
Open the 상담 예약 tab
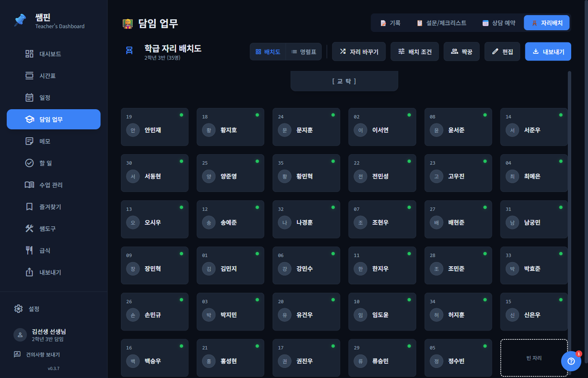(499, 23)
